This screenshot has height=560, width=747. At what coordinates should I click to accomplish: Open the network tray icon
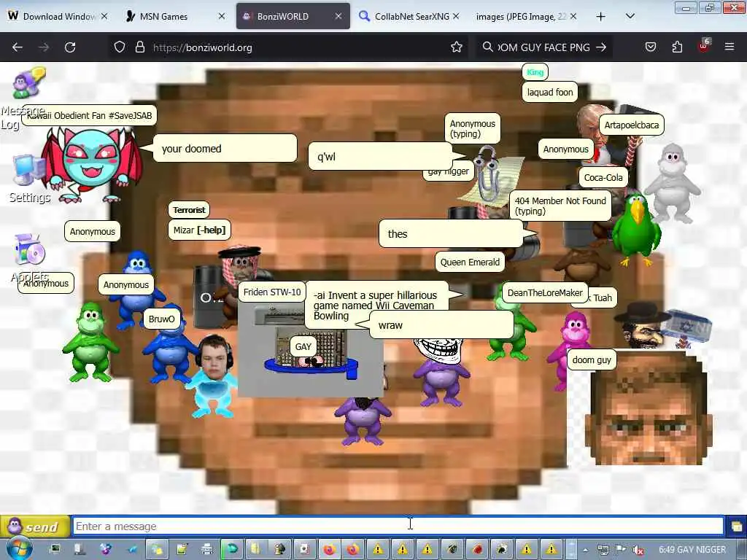tap(603, 550)
